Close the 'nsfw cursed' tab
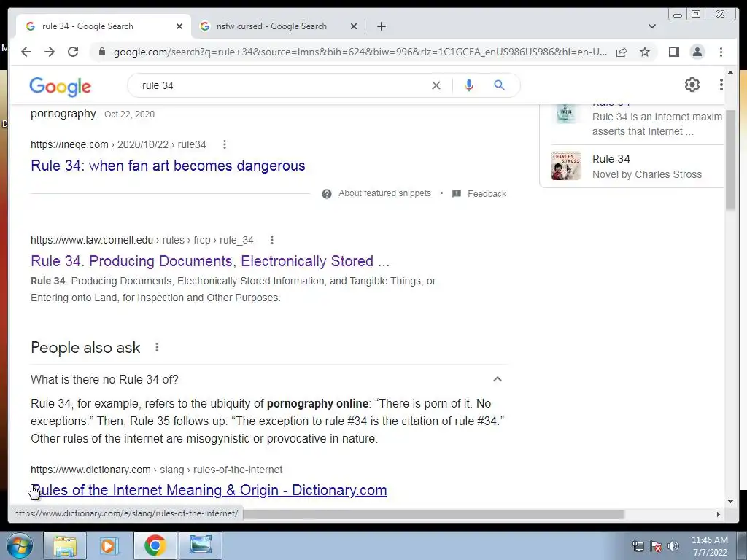Image resolution: width=747 pixels, height=560 pixels. click(354, 26)
